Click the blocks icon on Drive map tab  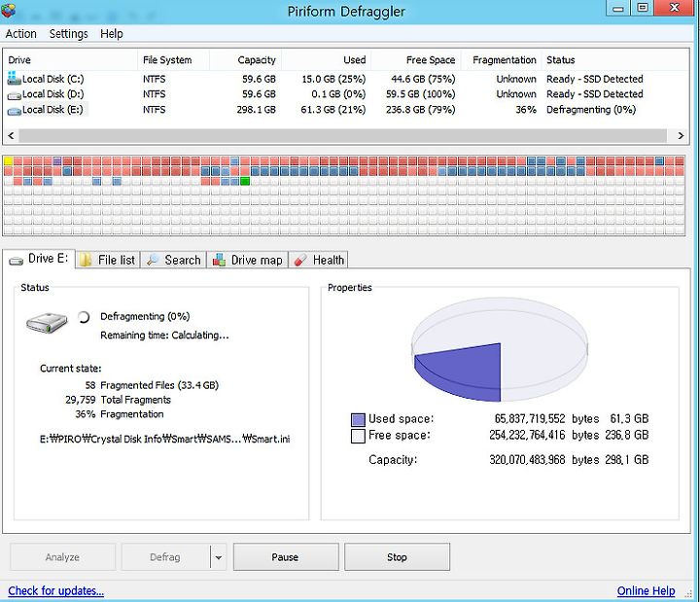219,260
